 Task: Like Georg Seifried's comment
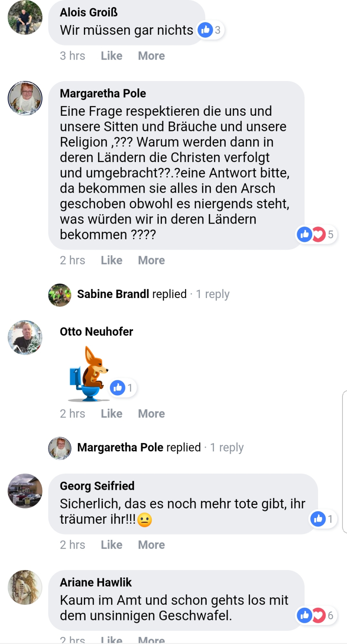112,545
